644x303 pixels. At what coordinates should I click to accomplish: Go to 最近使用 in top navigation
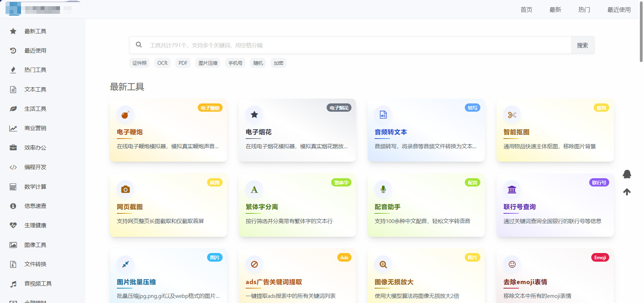(x=619, y=10)
